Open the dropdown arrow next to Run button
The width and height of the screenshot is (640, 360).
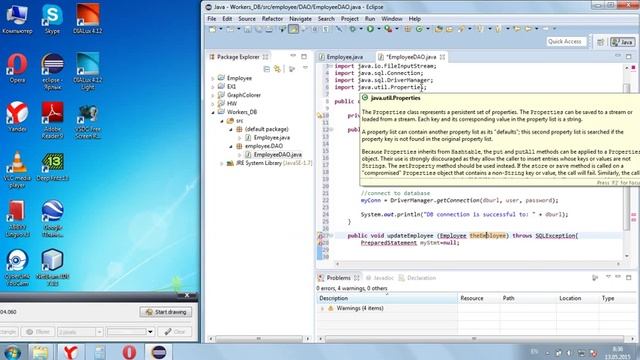[x=378, y=29]
